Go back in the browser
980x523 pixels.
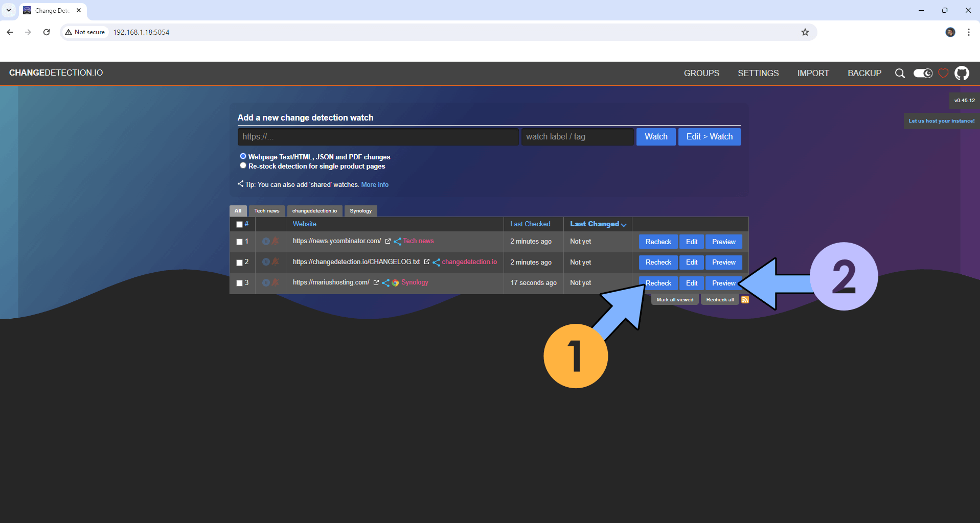[x=10, y=32]
